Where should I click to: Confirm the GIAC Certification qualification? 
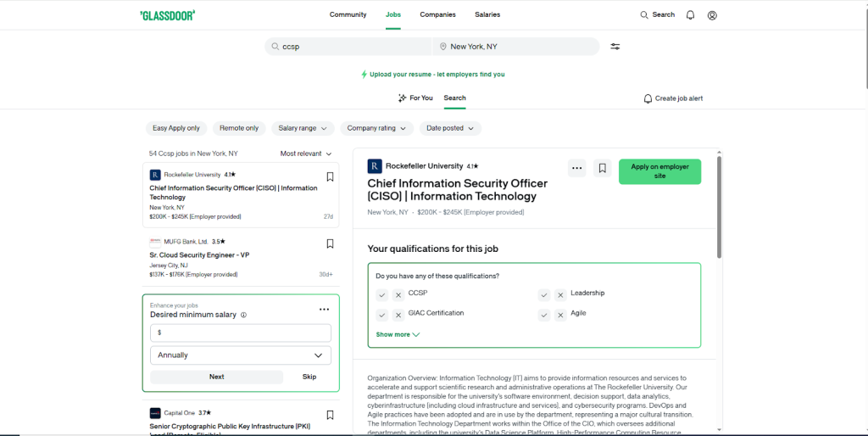click(382, 316)
